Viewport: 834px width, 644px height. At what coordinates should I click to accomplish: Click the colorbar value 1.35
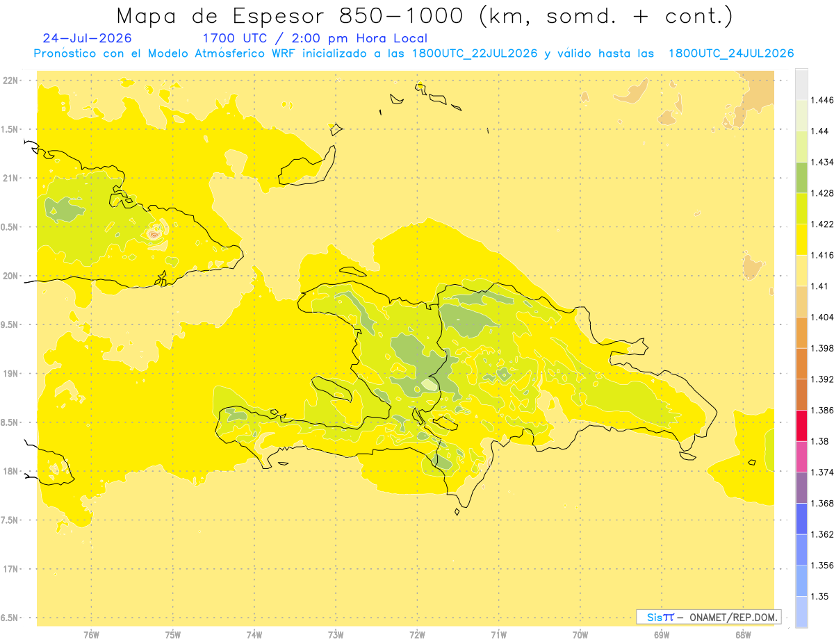(x=820, y=596)
